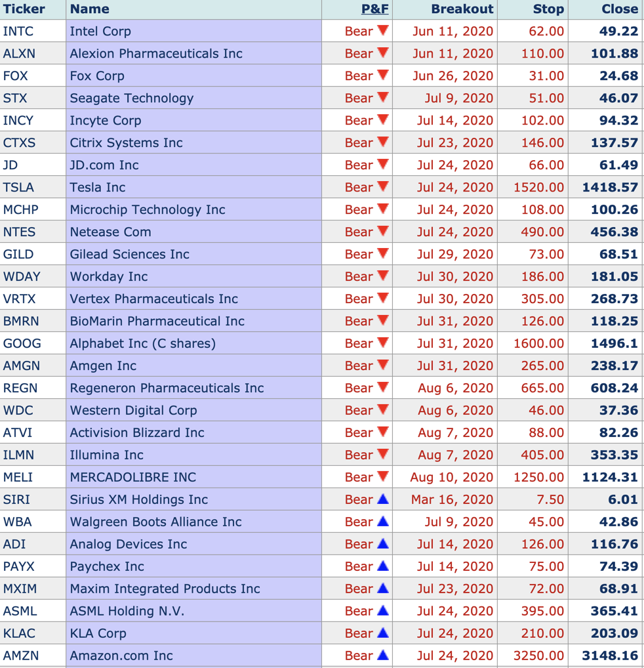Select the NTES ticker cell
The image size is (644, 668).
[20, 232]
